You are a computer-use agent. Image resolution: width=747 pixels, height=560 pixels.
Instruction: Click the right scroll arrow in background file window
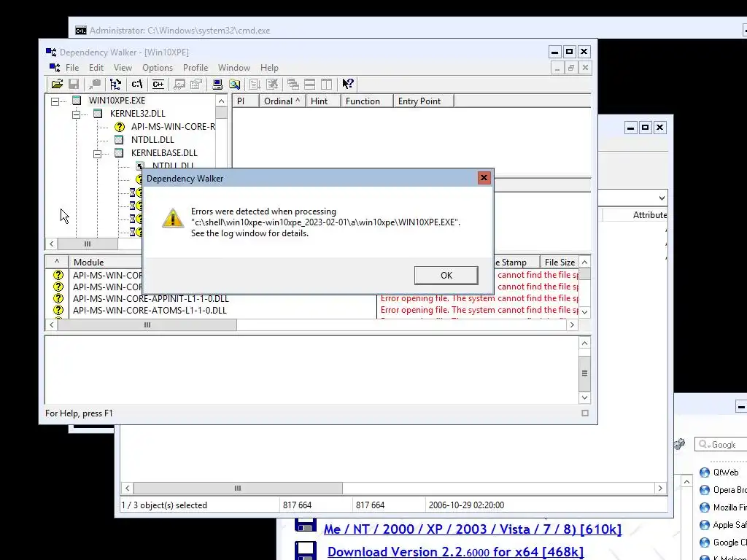tap(659, 488)
